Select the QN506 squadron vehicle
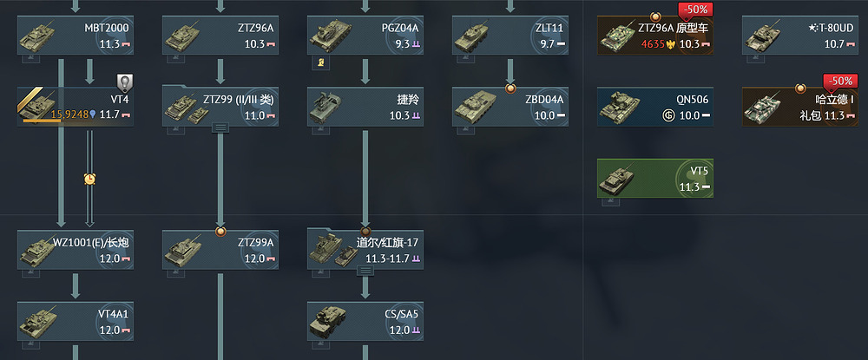The image size is (868, 360). [x=654, y=107]
